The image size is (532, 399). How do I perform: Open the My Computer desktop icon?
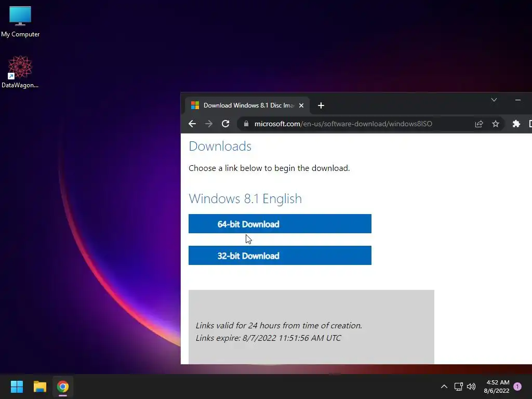click(x=20, y=21)
